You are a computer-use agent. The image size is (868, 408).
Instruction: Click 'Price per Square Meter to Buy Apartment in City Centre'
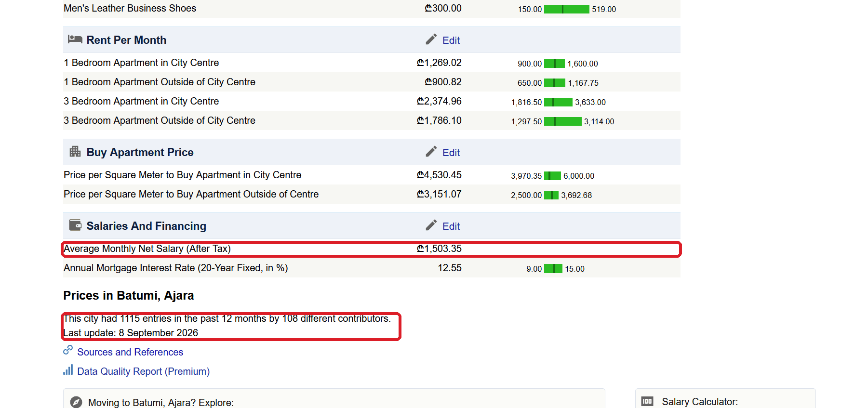pyautogui.click(x=183, y=175)
